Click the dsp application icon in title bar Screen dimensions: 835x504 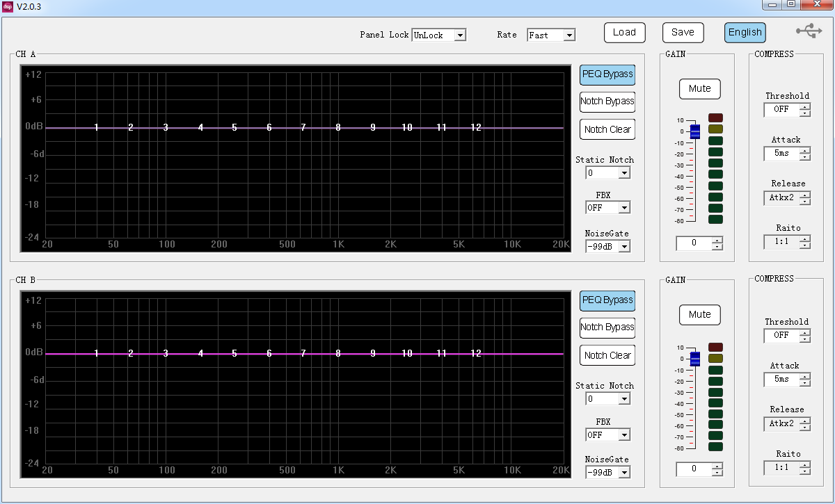click(8, 6)
